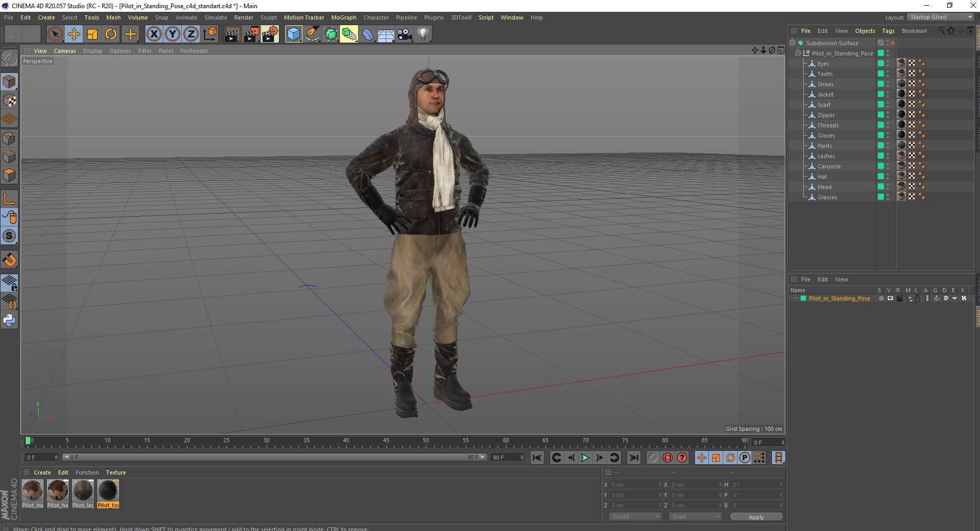Toggle Position keyframe recording button
Viewport: 980px width, 531px height.
coord(702,458)
